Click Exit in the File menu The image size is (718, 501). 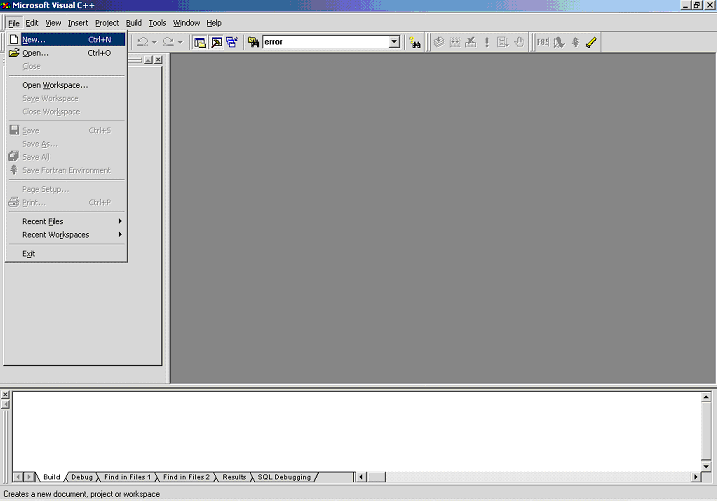(x=29, y=254)
